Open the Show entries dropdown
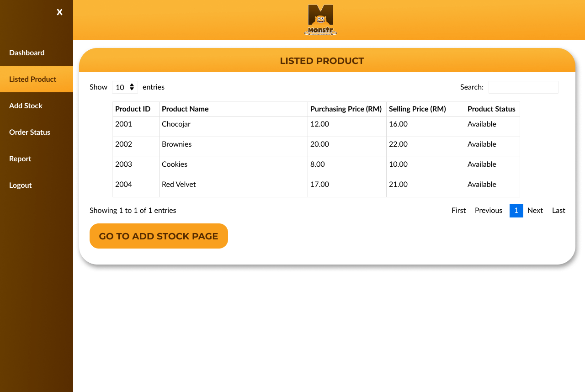The image size is (585, 392). click(125, 87)
